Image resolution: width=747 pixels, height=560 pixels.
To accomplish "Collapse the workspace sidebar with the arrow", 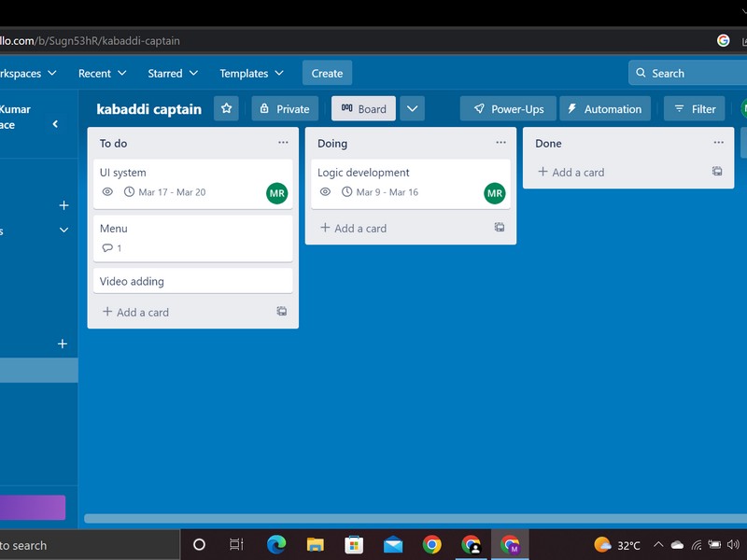I will click(55, 124).
